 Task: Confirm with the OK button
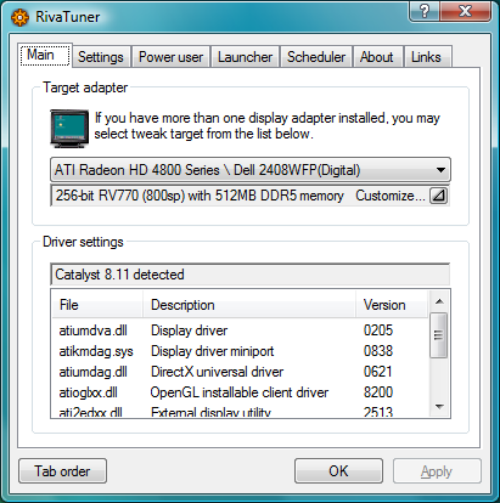pyautogui.click(x=338, y=471)
